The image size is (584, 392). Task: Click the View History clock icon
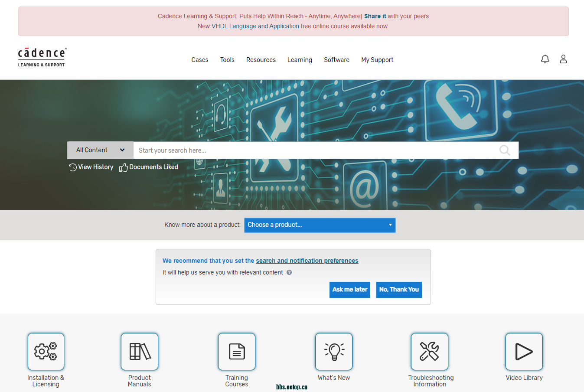click(x=72, y=167)
